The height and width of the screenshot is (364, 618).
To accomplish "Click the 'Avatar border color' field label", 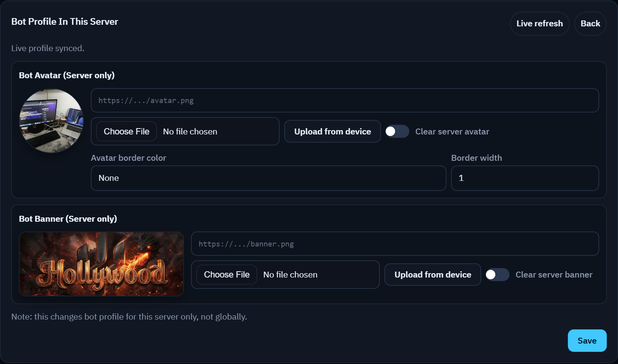I will [x=129, y=158].
